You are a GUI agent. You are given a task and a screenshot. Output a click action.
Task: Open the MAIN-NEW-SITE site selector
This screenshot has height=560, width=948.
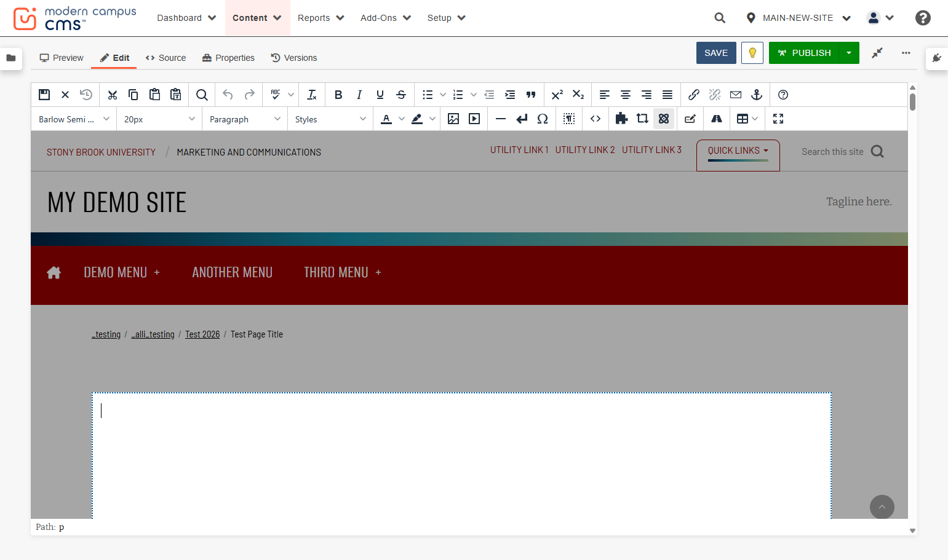[799, 18]
